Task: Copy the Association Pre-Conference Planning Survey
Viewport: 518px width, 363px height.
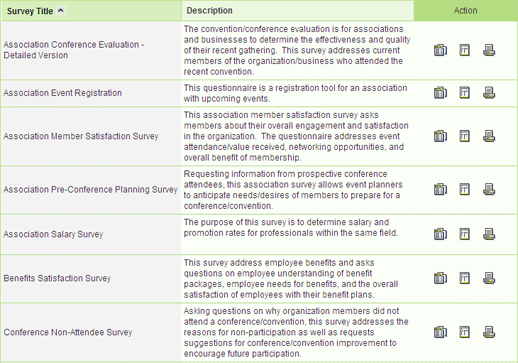Action: click(x=440, y=189)
